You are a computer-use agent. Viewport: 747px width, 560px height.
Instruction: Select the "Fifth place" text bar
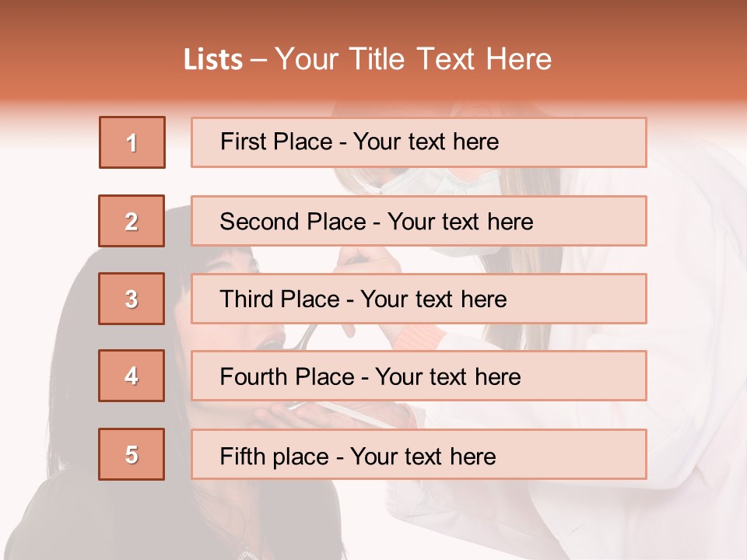pyautogui.click(x=419, y=454)
